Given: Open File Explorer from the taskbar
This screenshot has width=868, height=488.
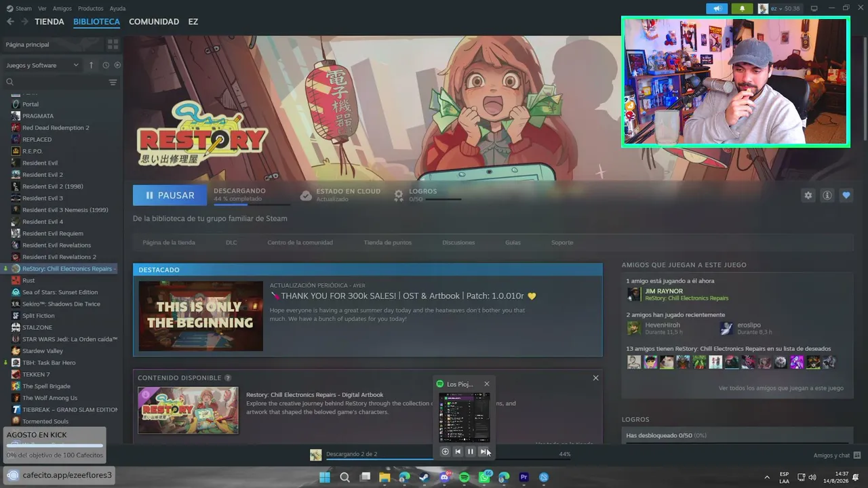Looking at the screenshot, I should [384, 477].
